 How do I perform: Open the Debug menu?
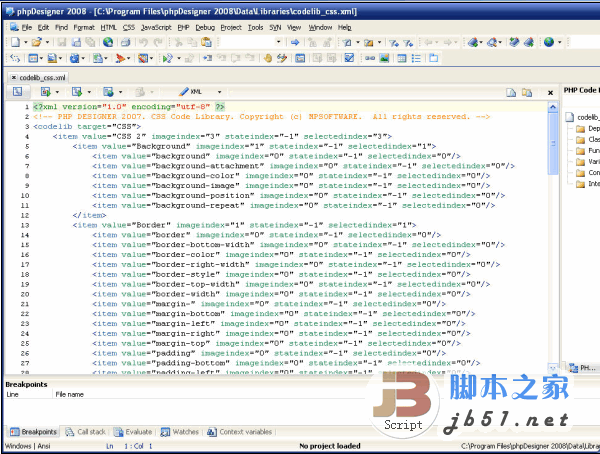[205, 28]
